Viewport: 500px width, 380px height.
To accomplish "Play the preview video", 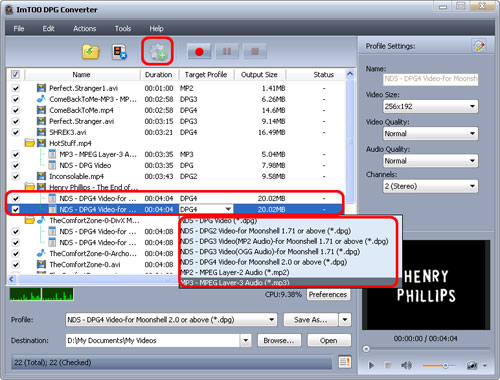I will tap(371, 366).
